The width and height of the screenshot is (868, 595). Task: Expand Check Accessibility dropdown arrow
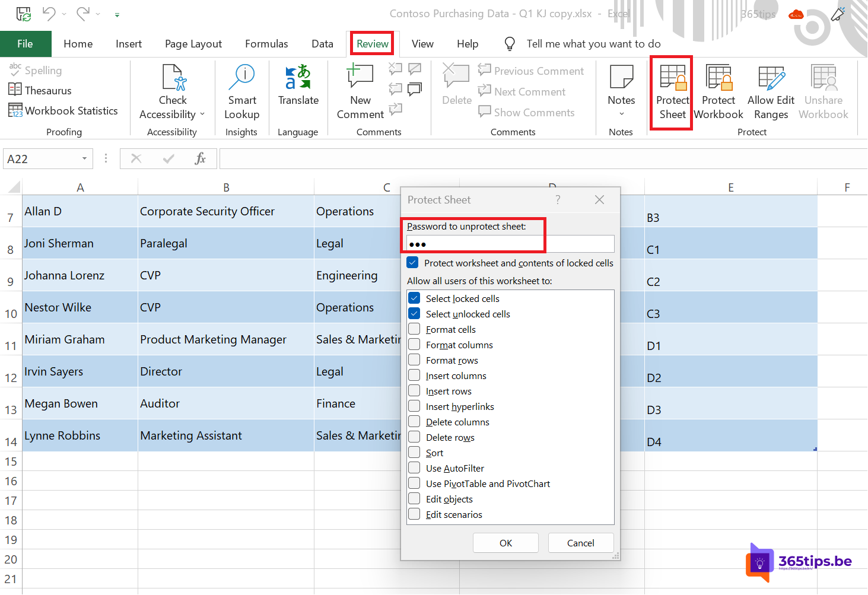(202, 114)
